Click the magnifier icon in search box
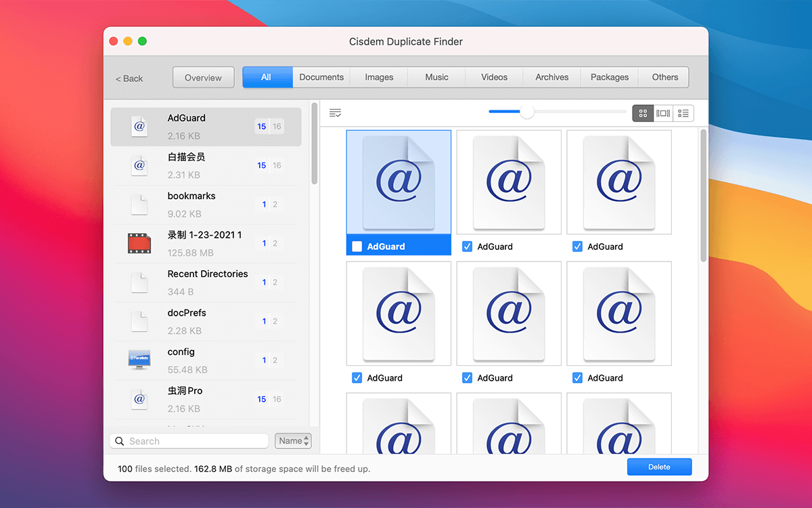 tap(120, 442)
